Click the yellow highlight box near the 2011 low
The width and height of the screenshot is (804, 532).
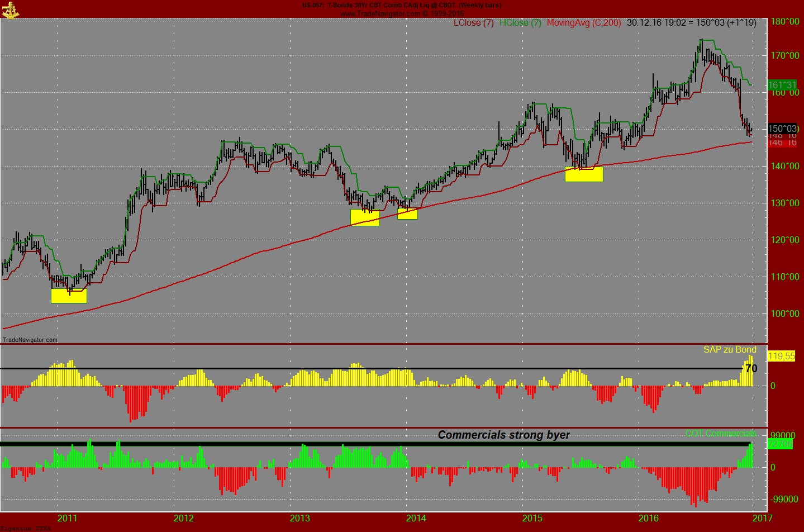[69, 296]
